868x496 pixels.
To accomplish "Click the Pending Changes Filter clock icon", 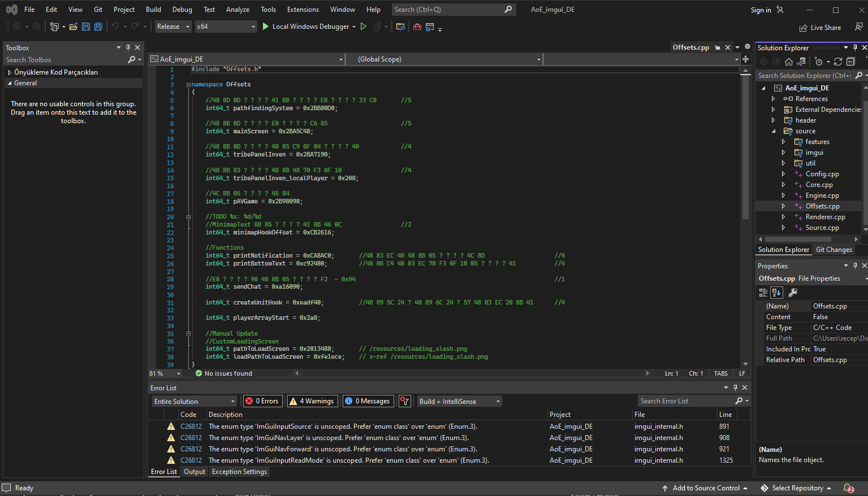I will pyautogui.click(x=818, y=62).
